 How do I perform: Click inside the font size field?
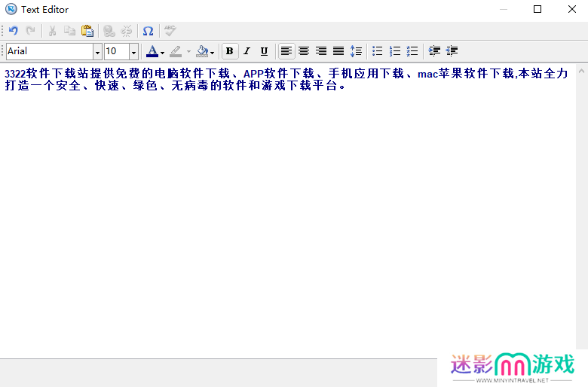coord(117,51)
